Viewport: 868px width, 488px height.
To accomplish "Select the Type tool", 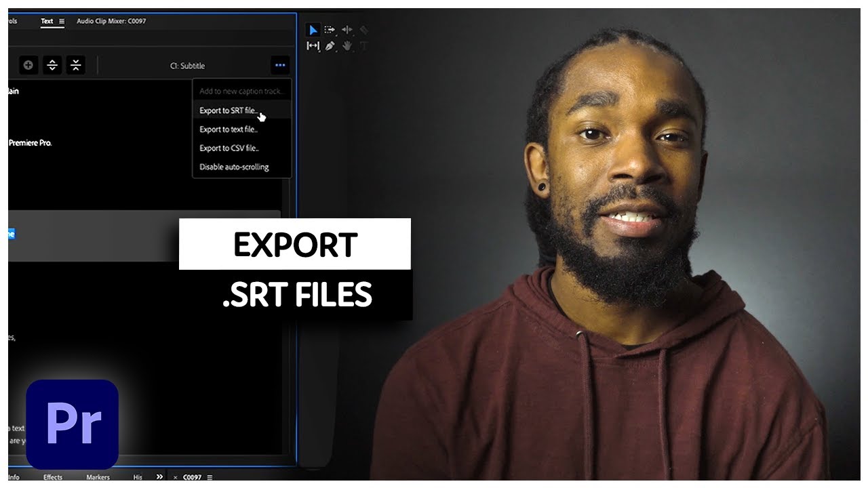I will (x=363, y=46).
